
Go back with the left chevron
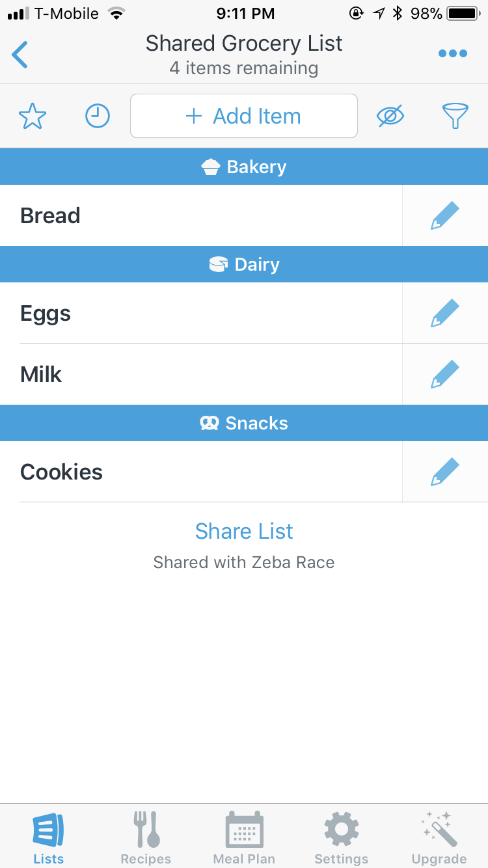pos(20,55)
